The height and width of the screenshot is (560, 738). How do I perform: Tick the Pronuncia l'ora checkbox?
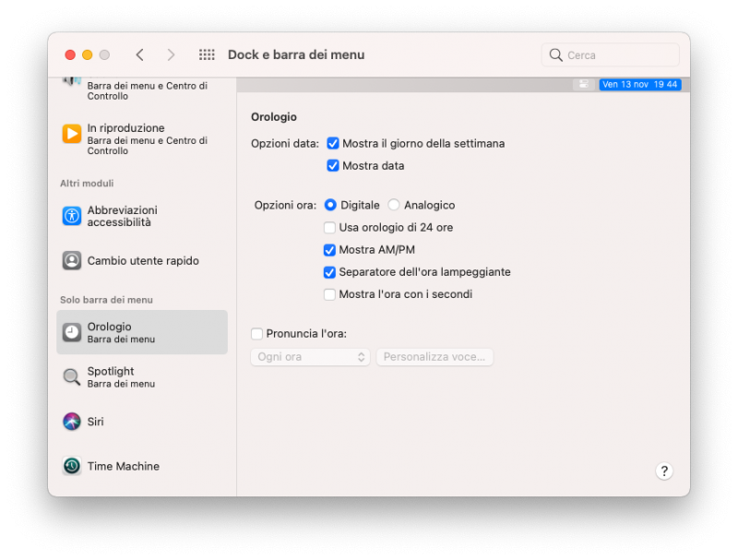point(256,334)
